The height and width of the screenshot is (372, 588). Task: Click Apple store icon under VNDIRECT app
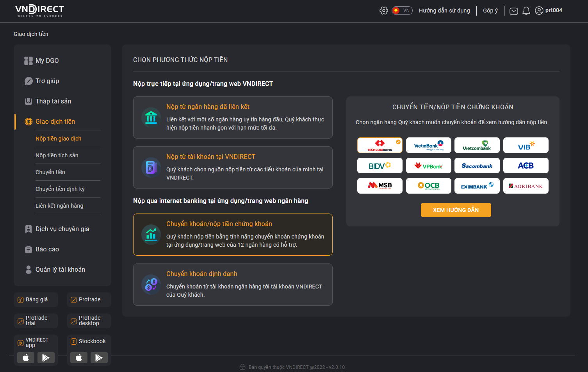coord(26,358)
